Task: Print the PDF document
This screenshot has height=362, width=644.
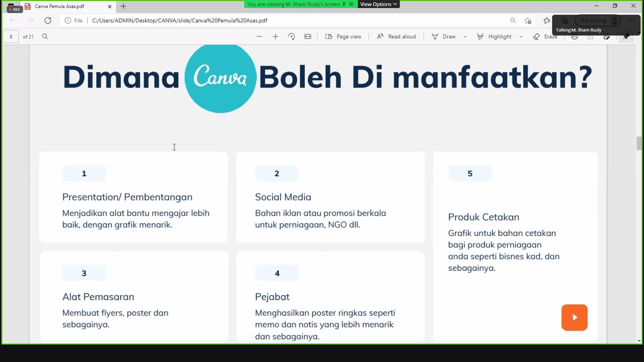Action: tap(575, 37)
